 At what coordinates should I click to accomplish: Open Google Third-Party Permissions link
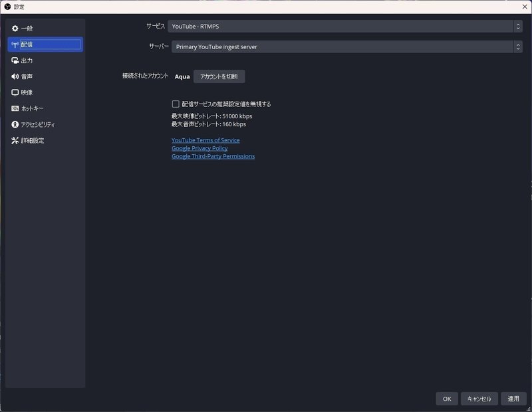click(x=213, y=156)
